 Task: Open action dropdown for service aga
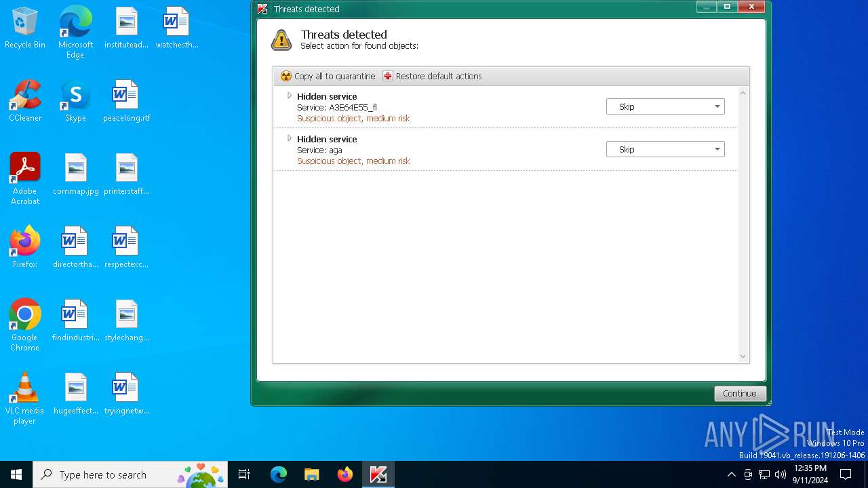click(665, 149)
